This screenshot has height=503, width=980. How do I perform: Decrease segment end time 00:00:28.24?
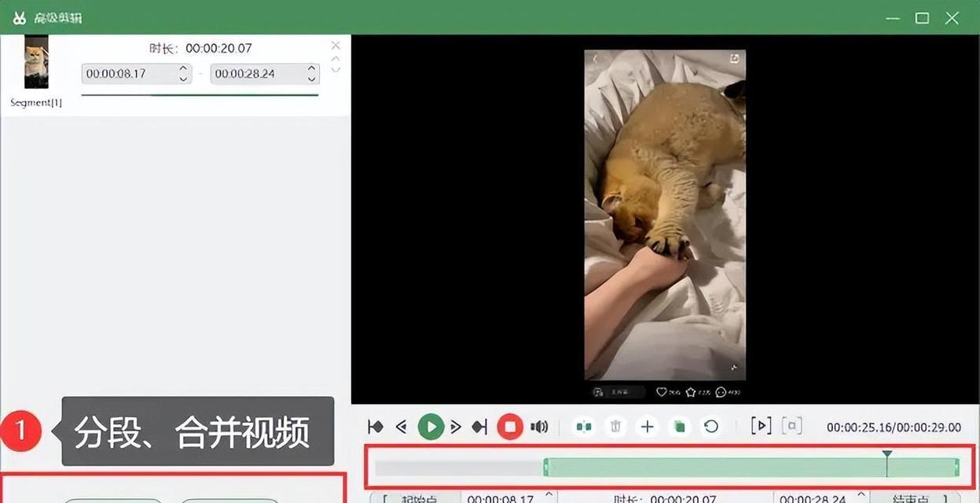pos(312,79)
